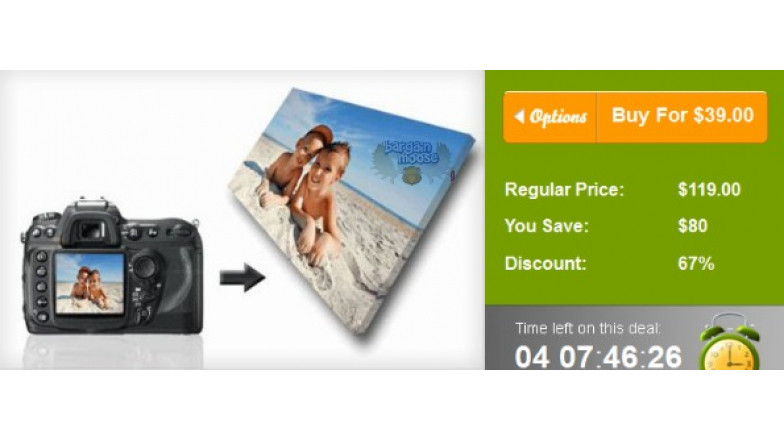Image resolution: width=784 pixels, height=441 pixels.
Task: Click the $119.00 regular price value
Action: (709, 190)
